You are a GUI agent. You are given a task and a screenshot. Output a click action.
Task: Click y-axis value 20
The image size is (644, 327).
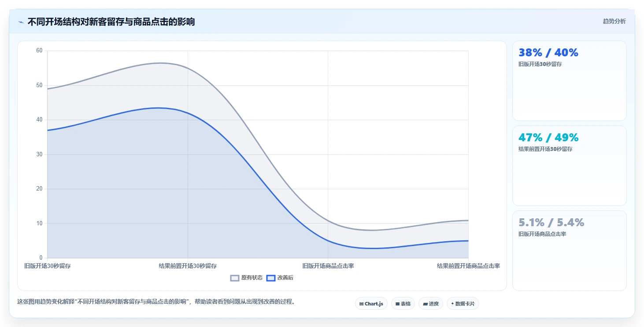pyautogui.click(x=39, y=189)
